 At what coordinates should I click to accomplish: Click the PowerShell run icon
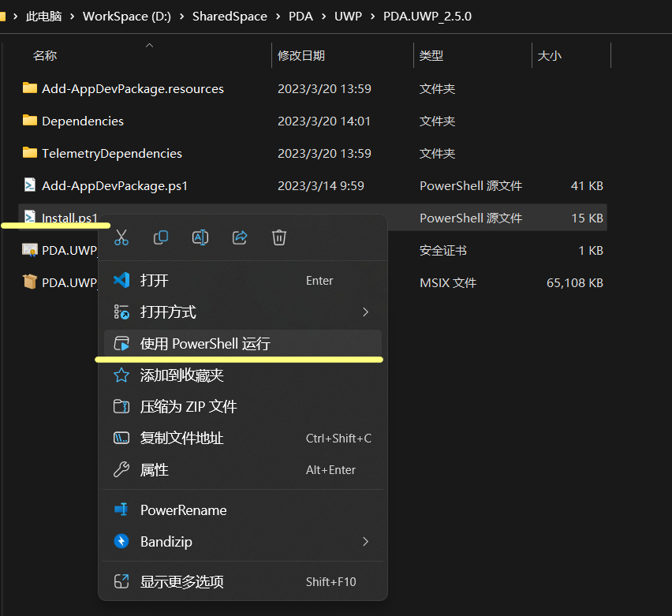point(121,344)
